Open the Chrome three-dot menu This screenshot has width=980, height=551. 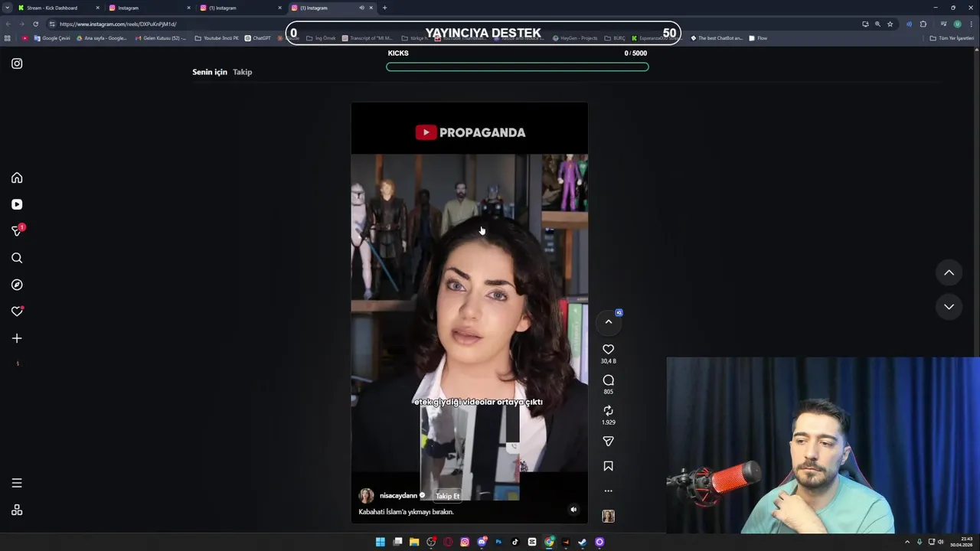coord(971,24)
